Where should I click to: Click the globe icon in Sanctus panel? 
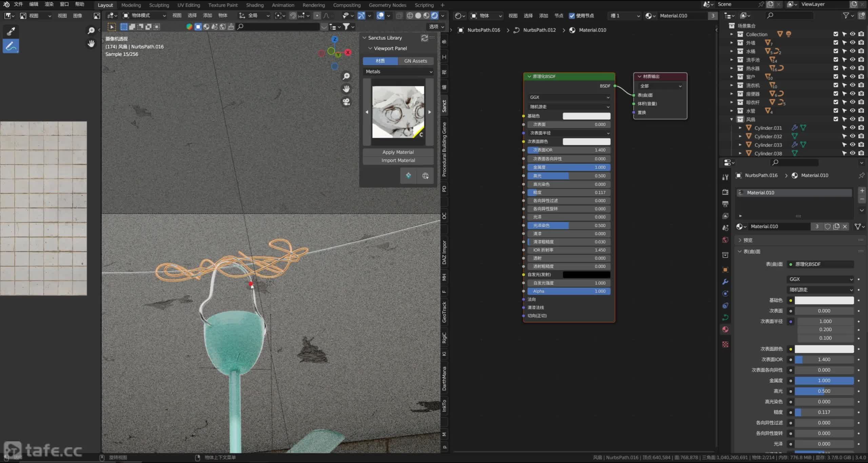point(425,176)
